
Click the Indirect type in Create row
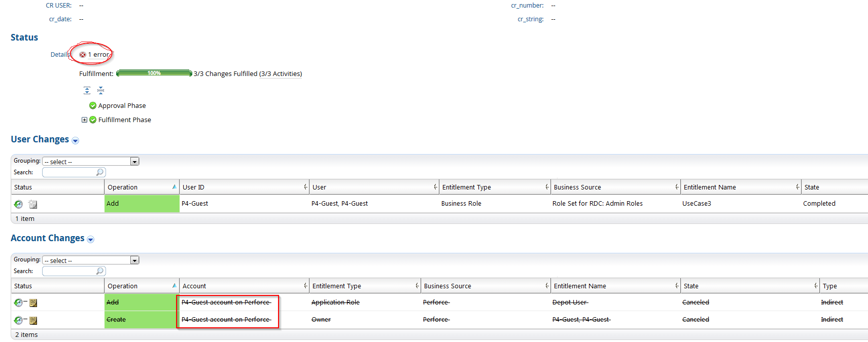[x=832, y=320]
